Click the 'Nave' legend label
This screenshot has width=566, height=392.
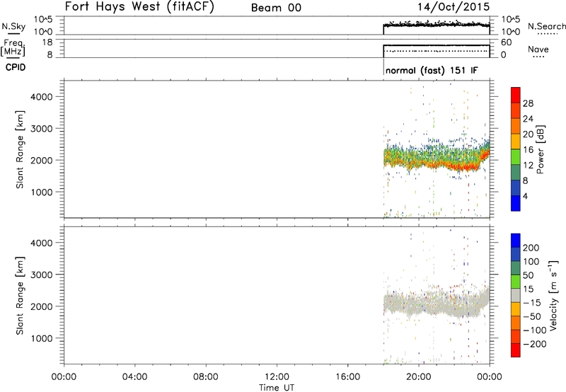538,50
